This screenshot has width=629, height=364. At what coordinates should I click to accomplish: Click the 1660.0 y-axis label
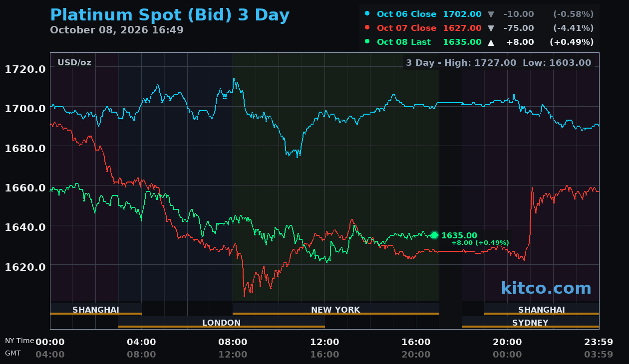tap(25, 187)
